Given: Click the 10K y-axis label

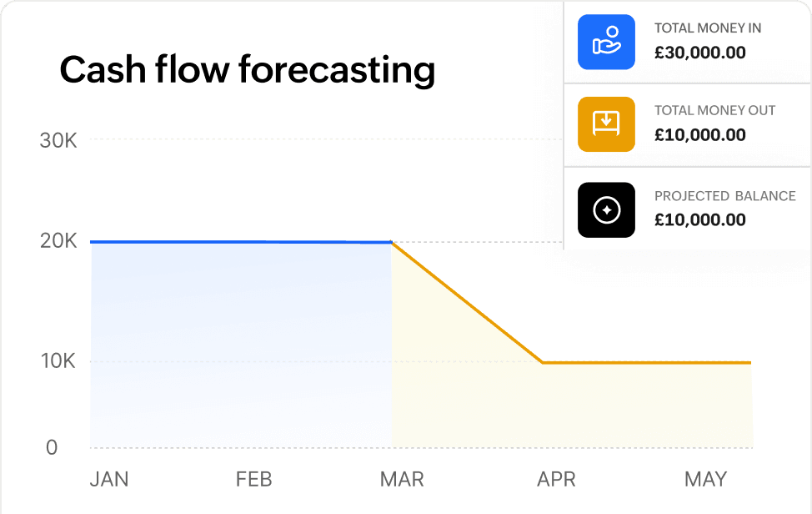Looking at the screenshot, I should pyautogui.click(x=58, y=361).
